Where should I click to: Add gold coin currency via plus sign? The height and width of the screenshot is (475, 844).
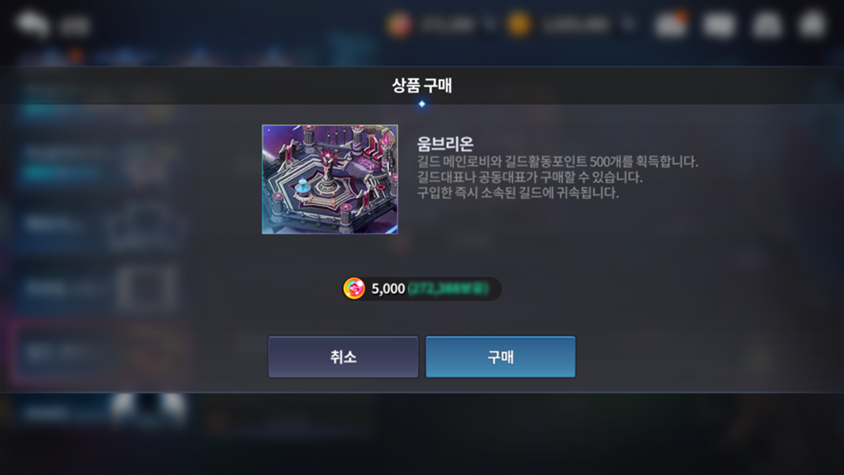(x=628, y=24)
